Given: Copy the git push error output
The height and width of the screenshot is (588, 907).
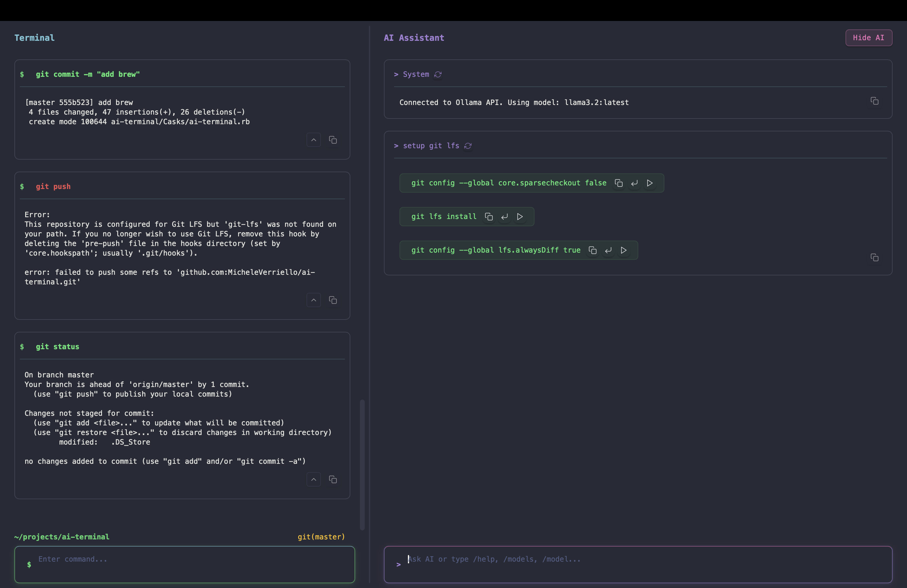Looking at the screenshot, I should click(333, 300).
